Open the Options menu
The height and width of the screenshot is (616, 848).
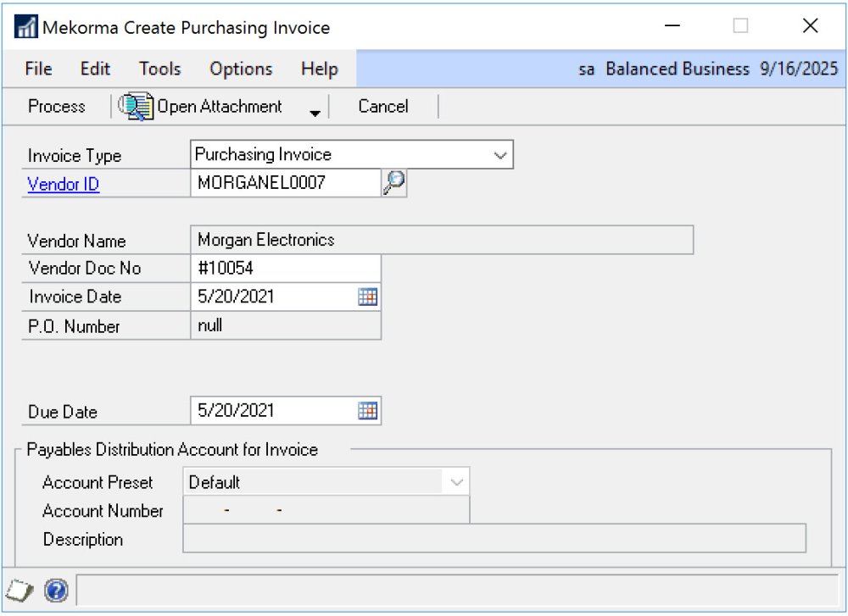[241, 69]
